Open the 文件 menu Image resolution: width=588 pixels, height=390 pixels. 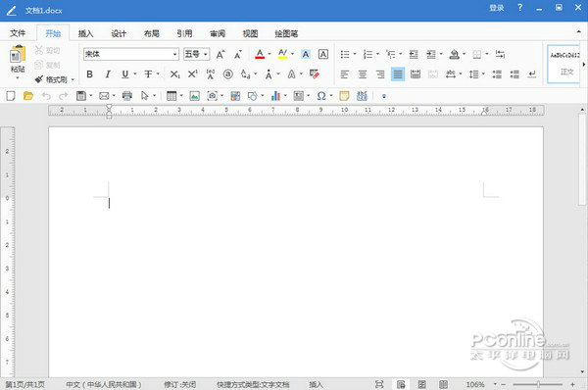coord(18,33)
